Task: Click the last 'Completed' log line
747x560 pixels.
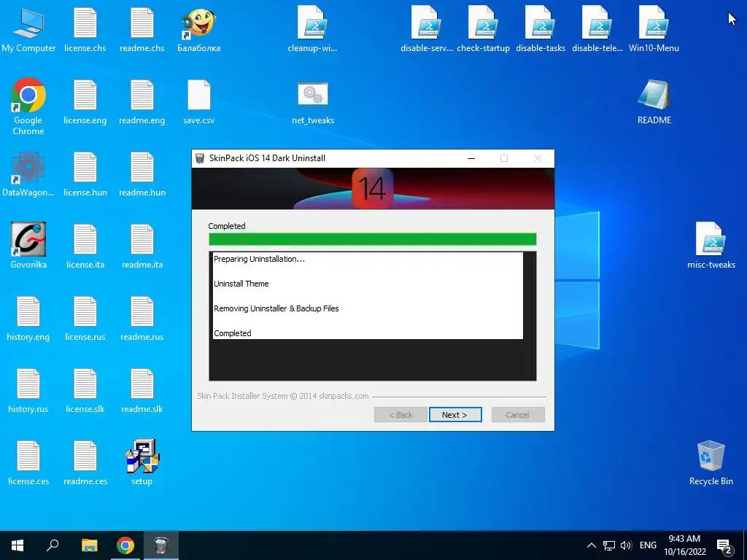Action: [x=233, y=333]
